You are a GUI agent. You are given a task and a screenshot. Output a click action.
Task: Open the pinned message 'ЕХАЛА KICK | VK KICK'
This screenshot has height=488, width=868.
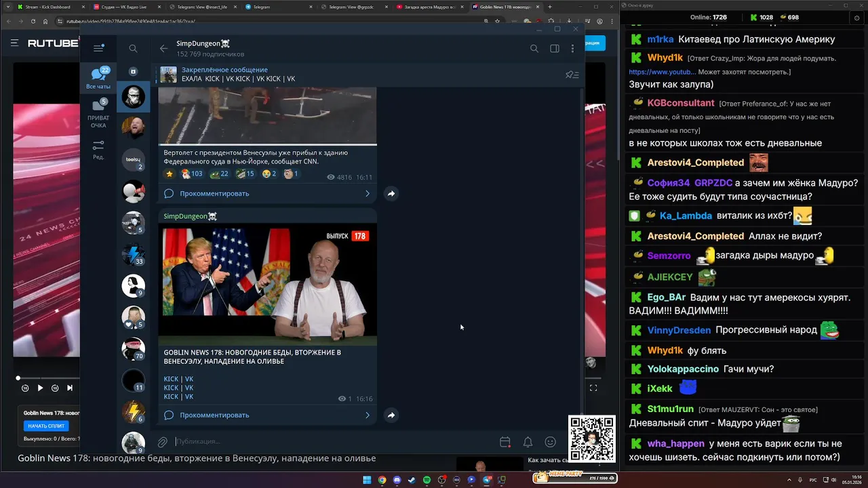[366, 75]
